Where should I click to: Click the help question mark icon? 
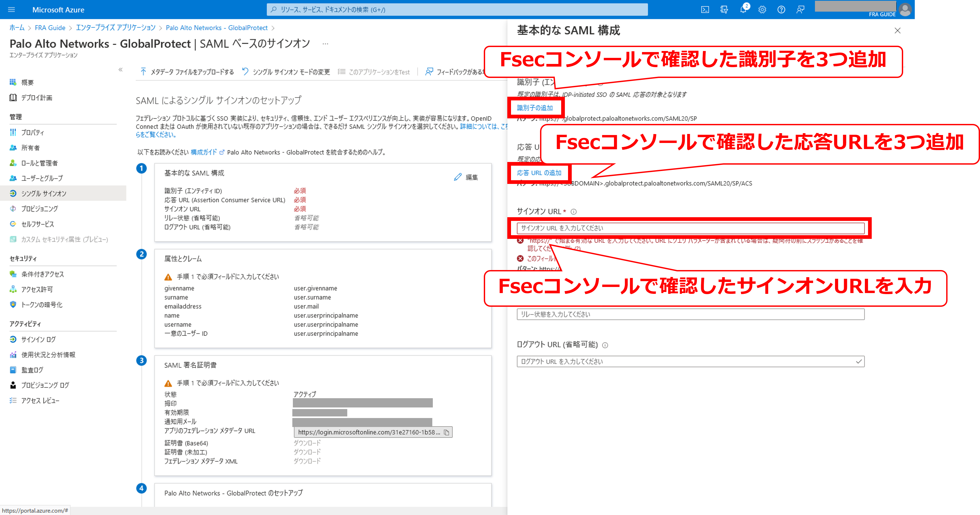781,10
